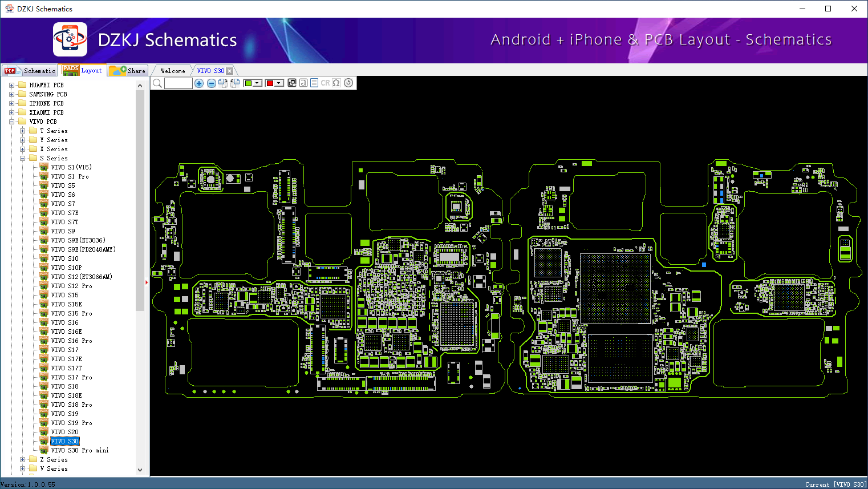Screen dimensions: 868x489
Task: Open the Share tab
Action: tap(128, 71)
